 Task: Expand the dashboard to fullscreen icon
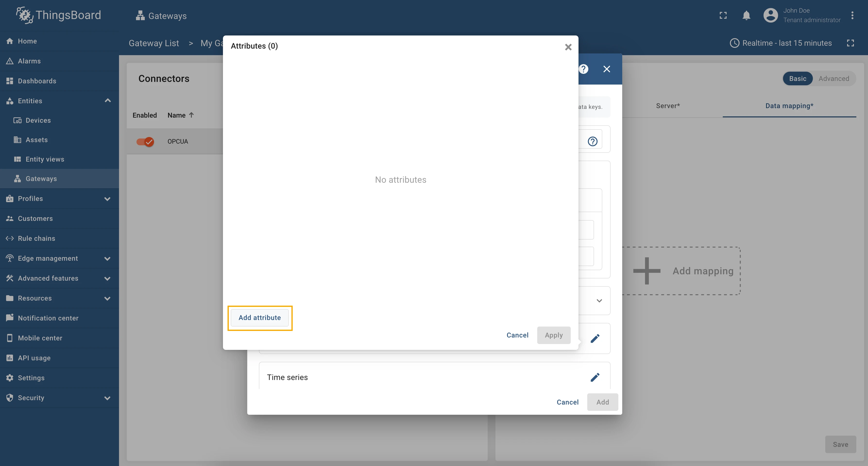pyautogui.click(x=851, y=43)
